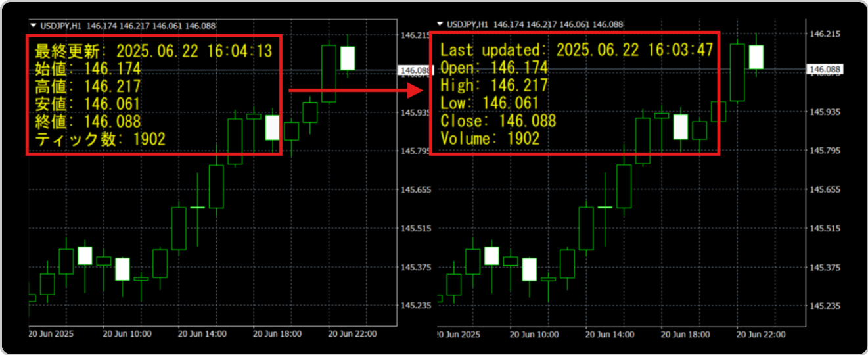Click the 最終更新: 2025.06.22 16:04:13 line

click(x=153, y=51)
